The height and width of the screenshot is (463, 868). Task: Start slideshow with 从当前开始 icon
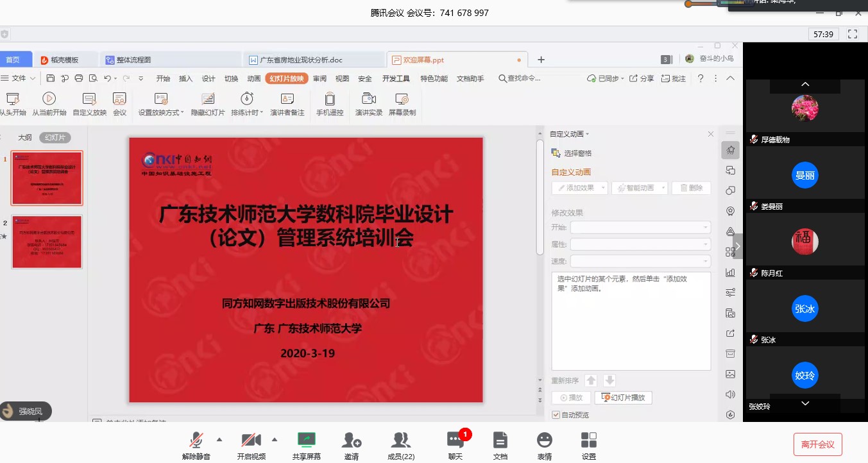[x=49, y=99]
